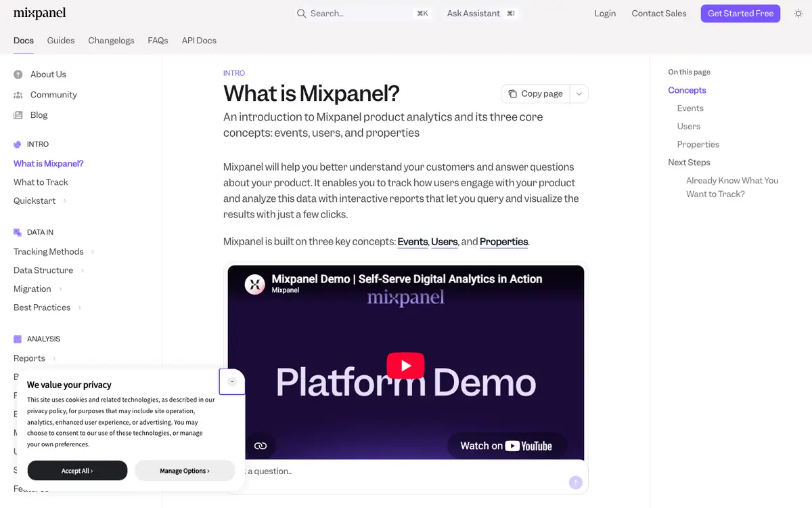This screenshot has height=508, width=812.
Task: Click the Users link in paragraph
Action: (445, 242)
